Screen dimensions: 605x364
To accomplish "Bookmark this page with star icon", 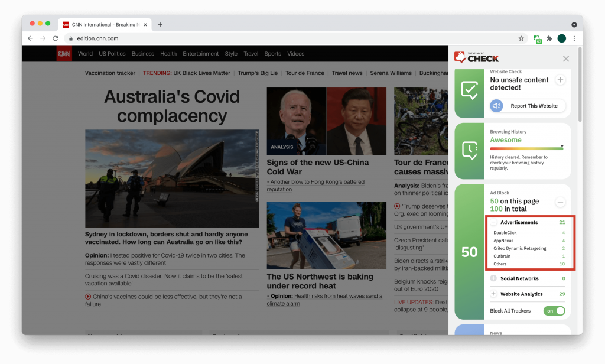I will [521, 38].
